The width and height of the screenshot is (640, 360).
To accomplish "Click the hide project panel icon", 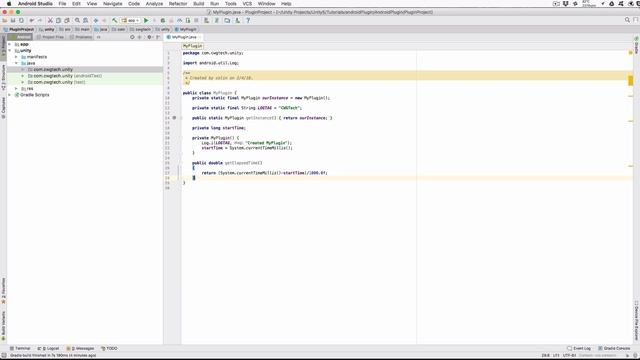I will pyautogui.click(x=158, y=37).
